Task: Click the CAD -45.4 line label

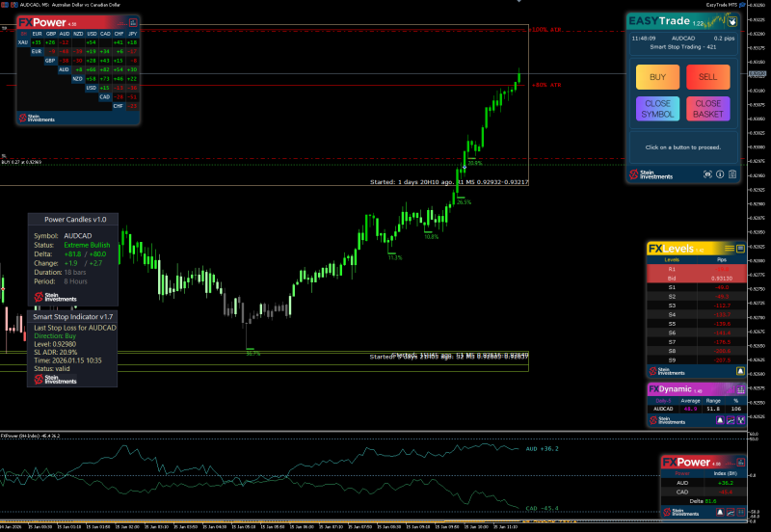Action: tap(543, 509)
